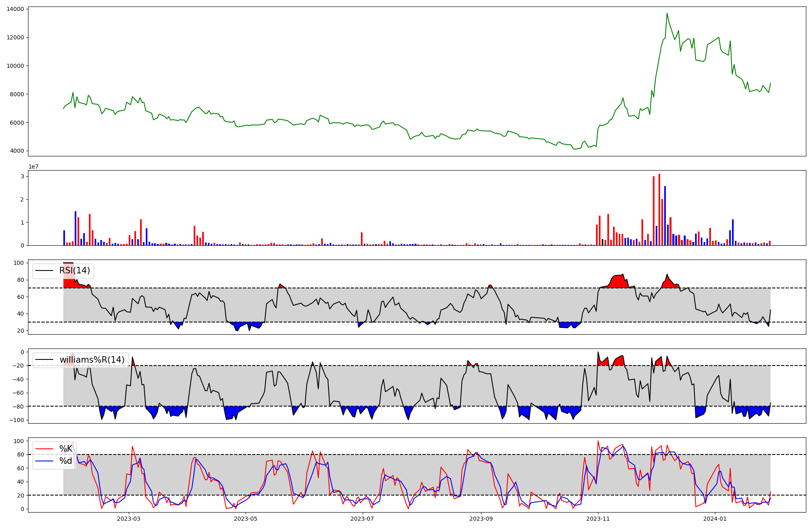The height and width of the screenshot is (528, 812).
Task: Click the 2023-03 date label
Action: (129, 519)
